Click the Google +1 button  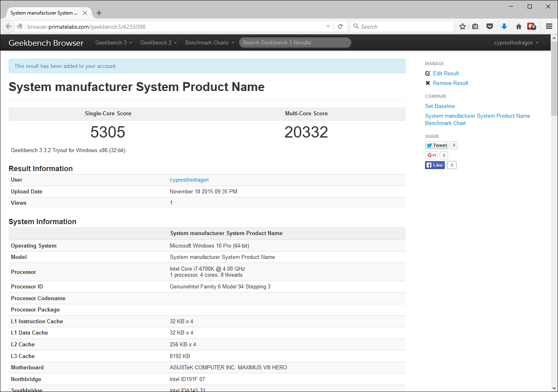(431, 155)
